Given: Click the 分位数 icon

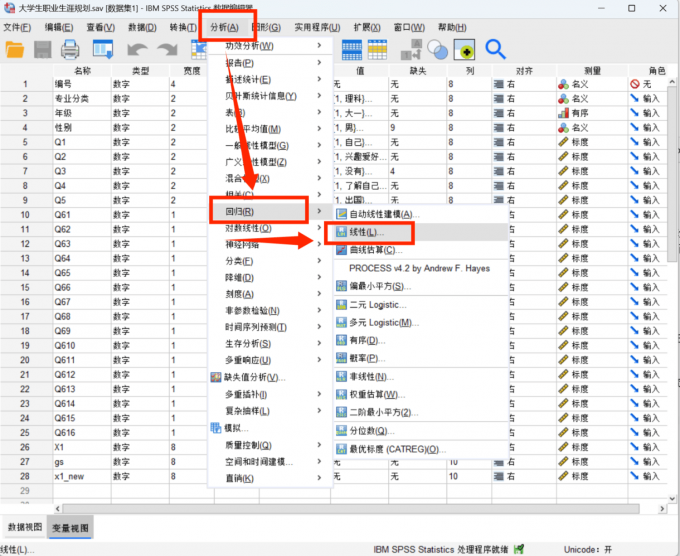Looking at the screenshot, I should pyautogui.click(x=342, y=431).
